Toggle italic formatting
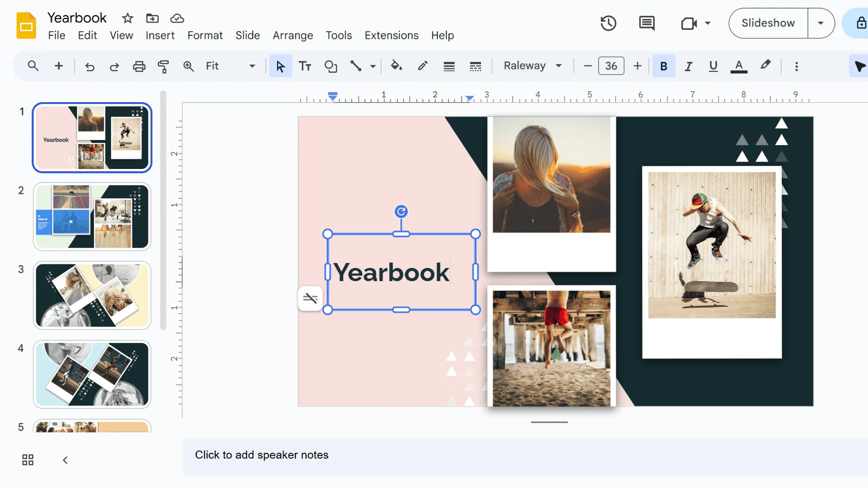 [688, 66]
